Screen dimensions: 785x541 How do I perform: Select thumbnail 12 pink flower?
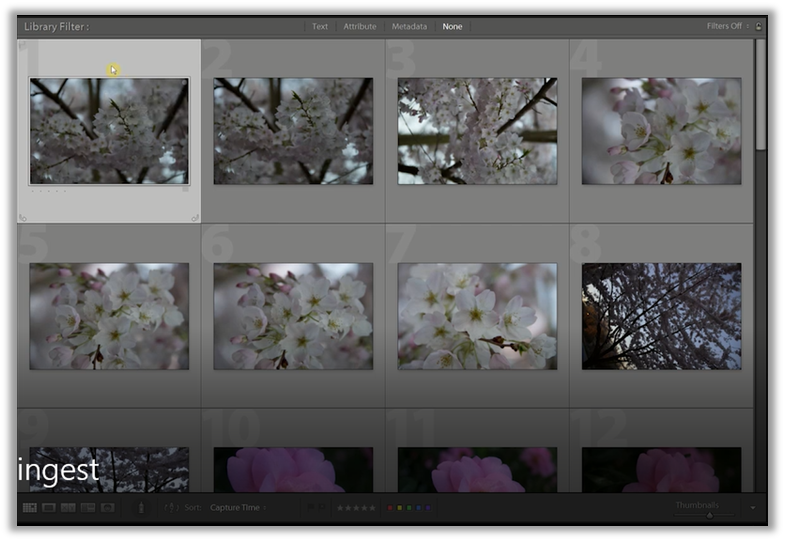pyautogui.click(x=661, y=469)
